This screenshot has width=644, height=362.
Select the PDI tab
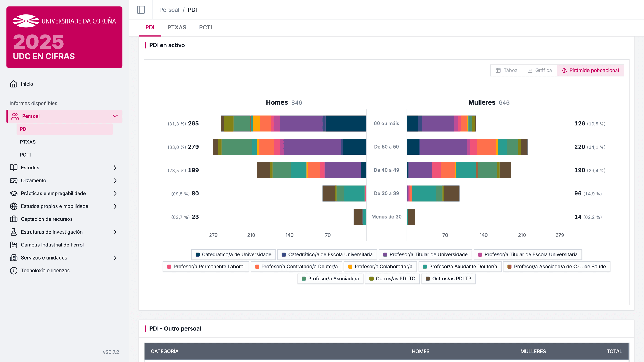(x=150, y=27)
